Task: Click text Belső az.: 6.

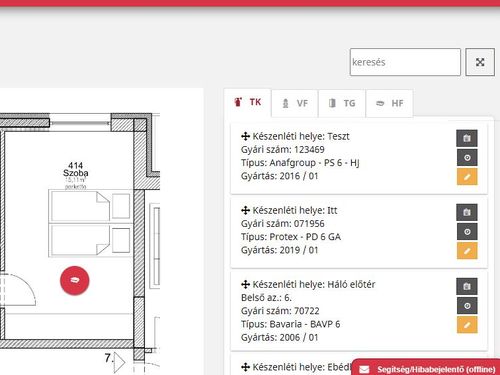Action: [266, 297]
